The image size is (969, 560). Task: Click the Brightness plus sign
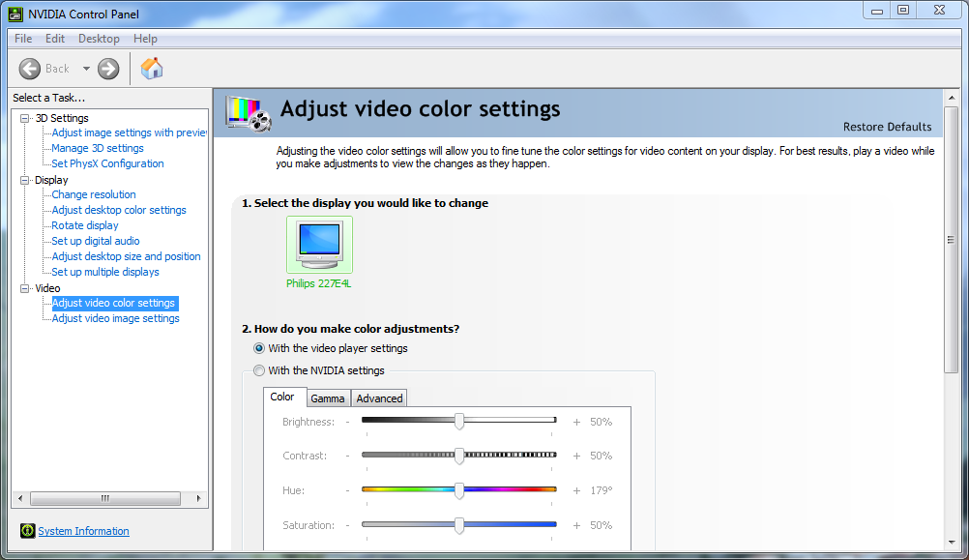[x=576, y=422]
